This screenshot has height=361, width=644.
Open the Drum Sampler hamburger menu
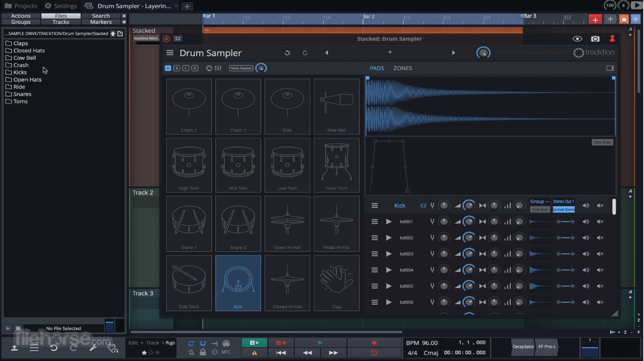[170, 53]
